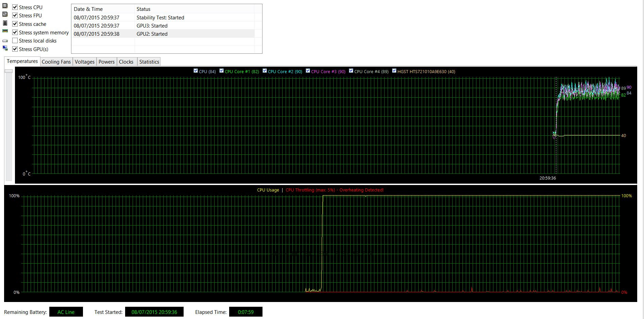Click the green RAM module icon
The image size is (644, 319).
tap(5, 31)
